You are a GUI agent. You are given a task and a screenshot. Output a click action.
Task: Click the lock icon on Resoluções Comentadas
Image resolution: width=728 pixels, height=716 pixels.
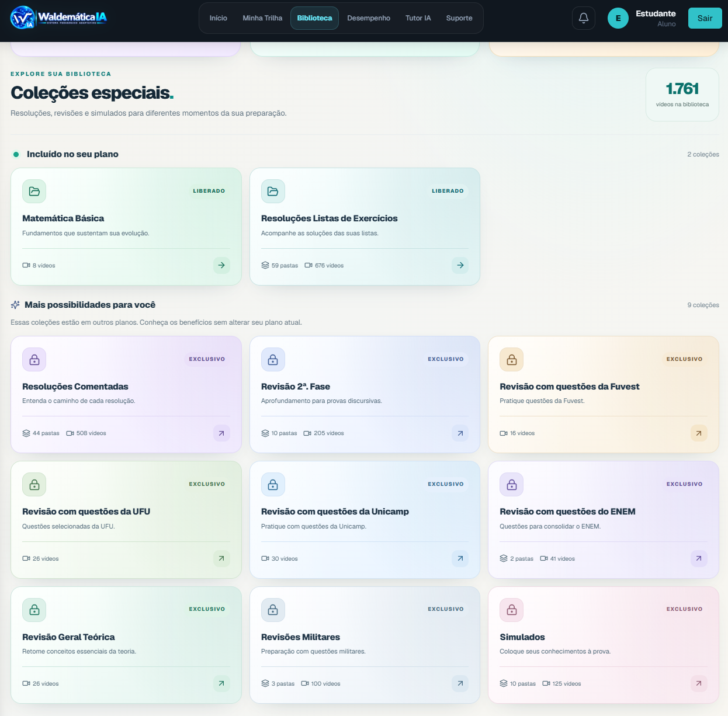pos(34,360)
